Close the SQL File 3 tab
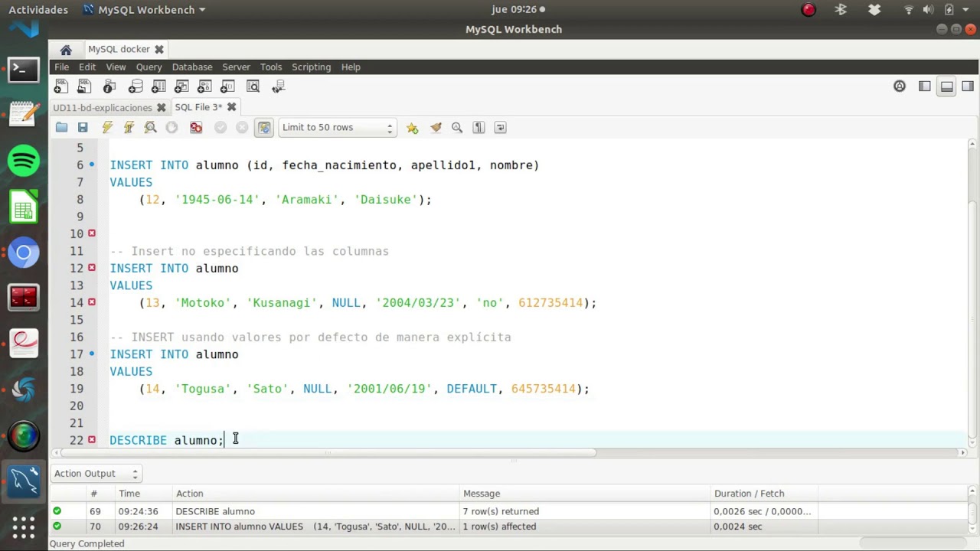980x551 pixels. (231, 107)
